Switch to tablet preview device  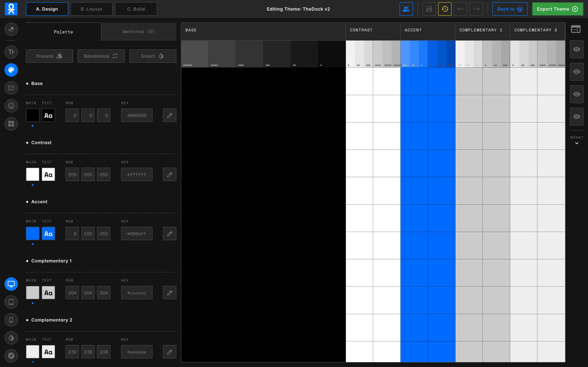(x=11, y=302)
